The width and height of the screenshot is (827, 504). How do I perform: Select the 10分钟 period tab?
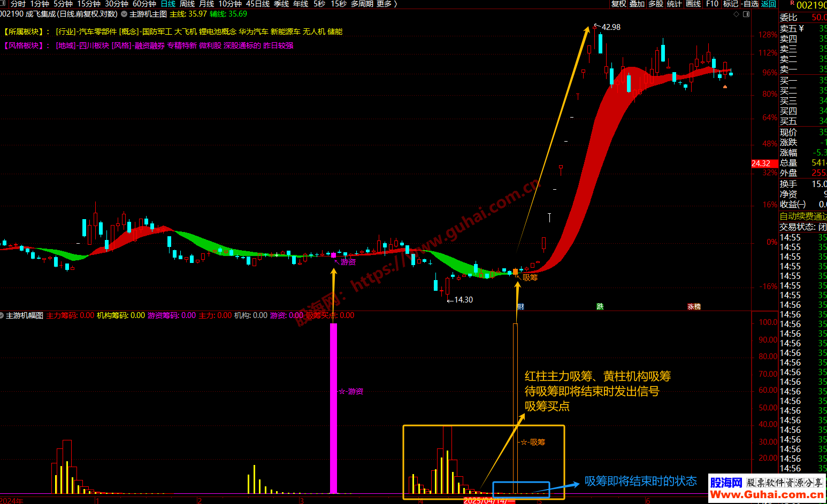[x=230, y=4]
